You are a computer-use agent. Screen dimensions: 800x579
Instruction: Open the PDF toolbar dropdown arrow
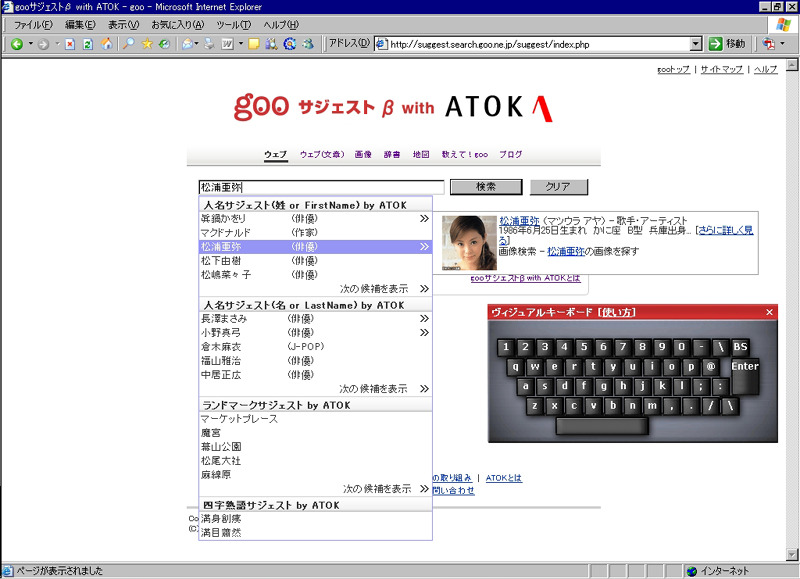coord(783,44)
